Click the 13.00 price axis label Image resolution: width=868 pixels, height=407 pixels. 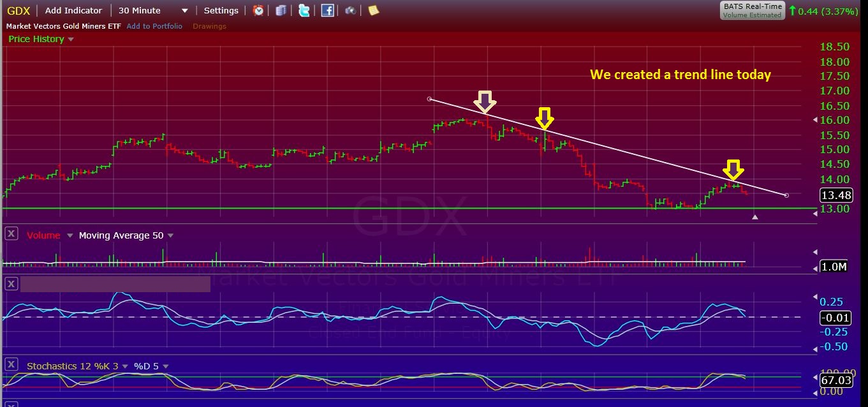pyautogui.click(x=835, y=209)
